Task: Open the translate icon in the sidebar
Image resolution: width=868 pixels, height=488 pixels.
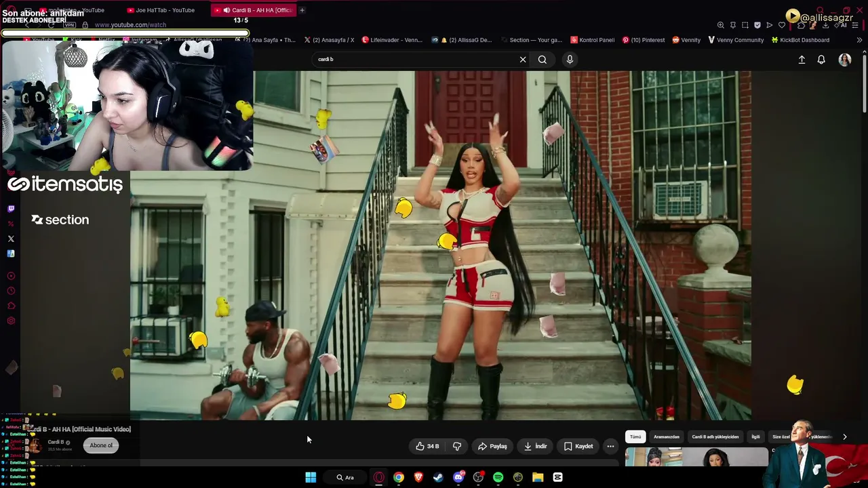Action: pyautogui.click(x=11, y=253)
